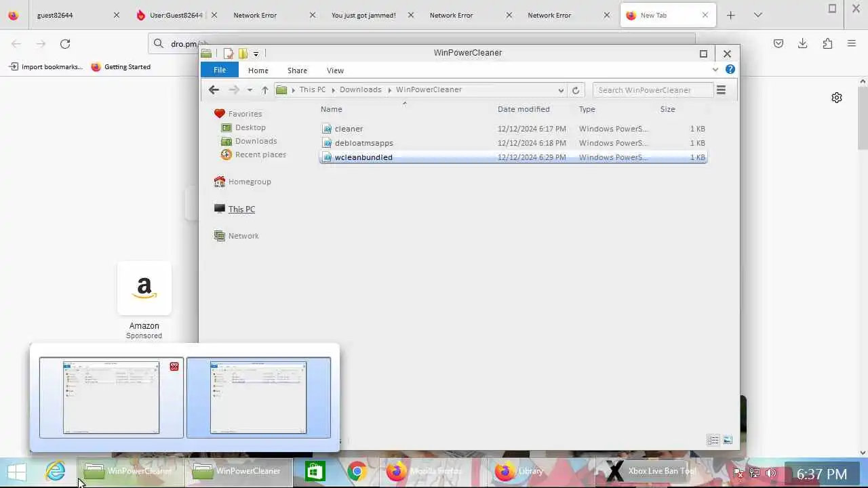Sort files by the Type column header

tap(587, 109)
